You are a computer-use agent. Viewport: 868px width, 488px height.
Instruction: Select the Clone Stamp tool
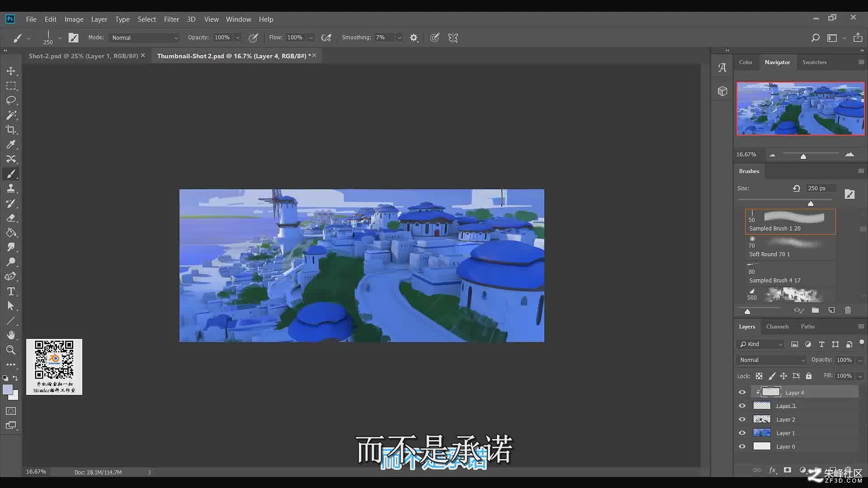(11, 188)
